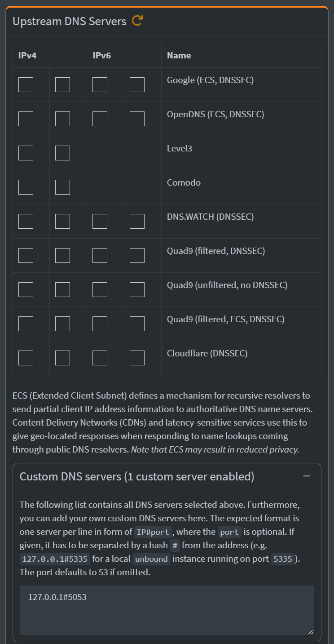This screenshot has height=644, width=334.
Task: Enable DNS.WATCH primary IPv4 resolver
Action: tap(26, 221)
